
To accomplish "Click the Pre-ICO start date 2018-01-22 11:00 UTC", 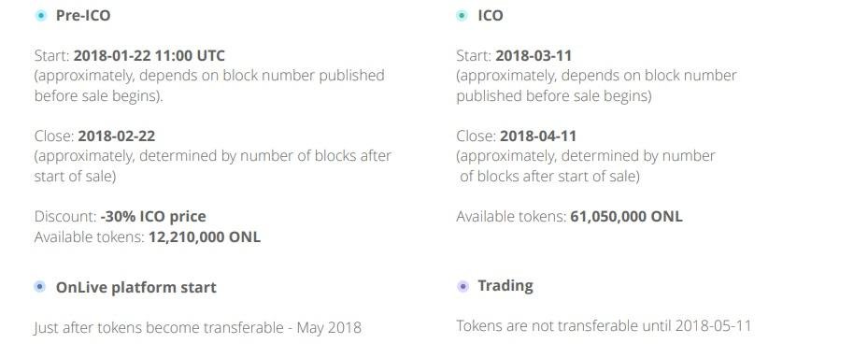I will [149, 55].
